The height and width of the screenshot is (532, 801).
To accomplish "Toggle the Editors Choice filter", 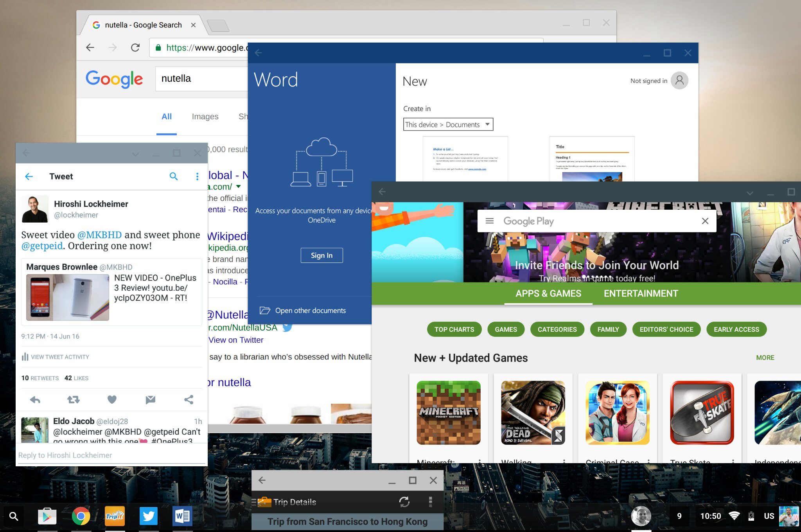I will click(666, 329).
